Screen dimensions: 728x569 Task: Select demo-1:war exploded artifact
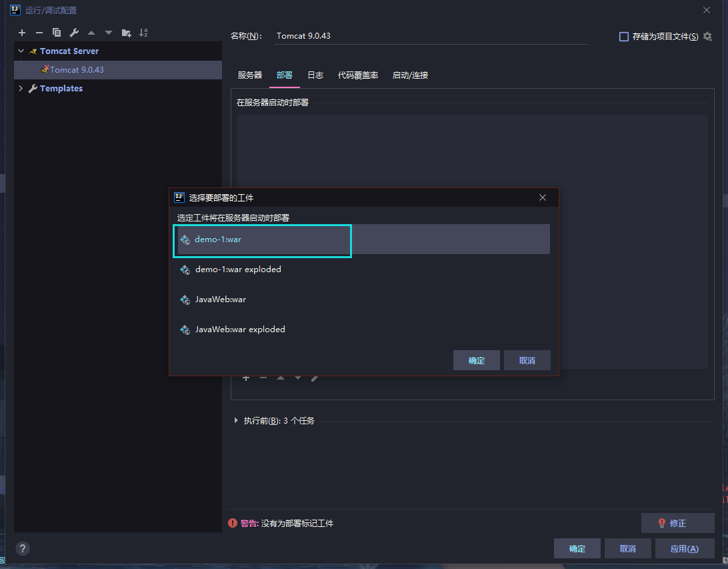coord(363,269)
